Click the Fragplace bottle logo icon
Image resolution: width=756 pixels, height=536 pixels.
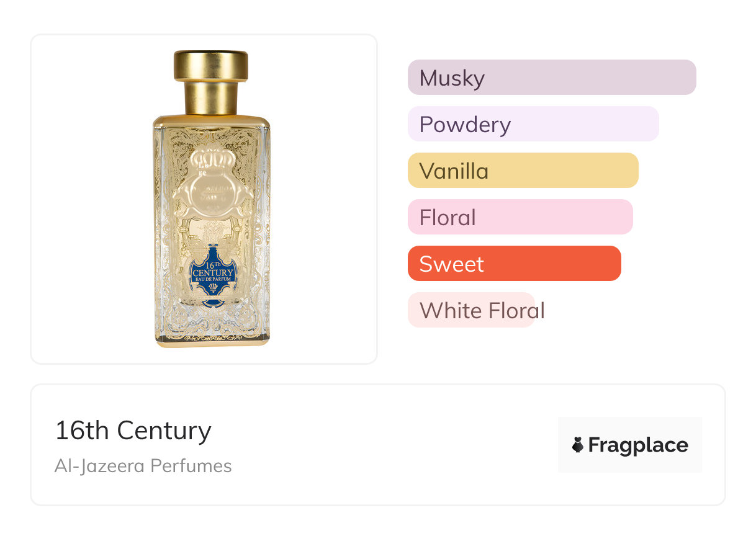[x=578, y=445]
